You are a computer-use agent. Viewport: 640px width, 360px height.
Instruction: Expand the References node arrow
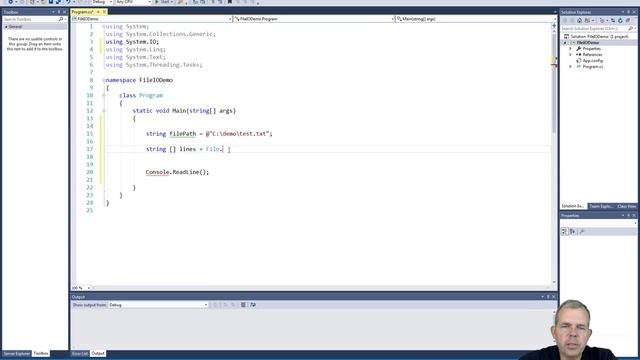(x=571, y=55)
